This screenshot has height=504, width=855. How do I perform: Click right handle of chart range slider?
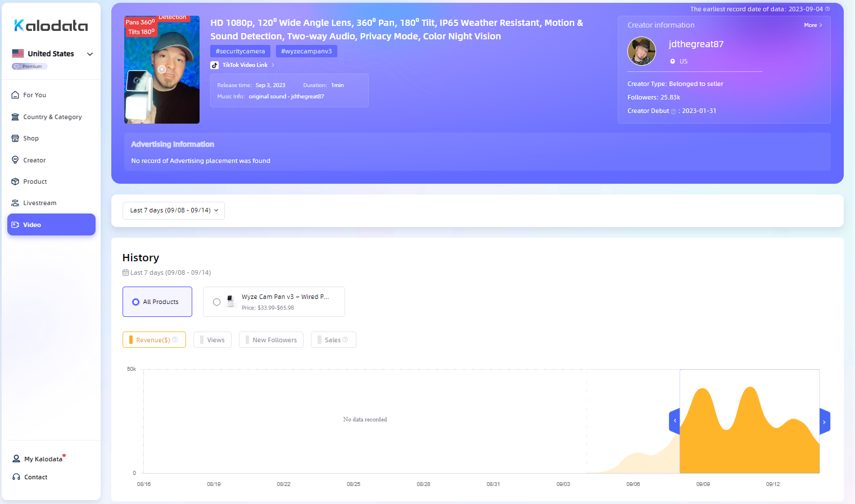(825, 421)
